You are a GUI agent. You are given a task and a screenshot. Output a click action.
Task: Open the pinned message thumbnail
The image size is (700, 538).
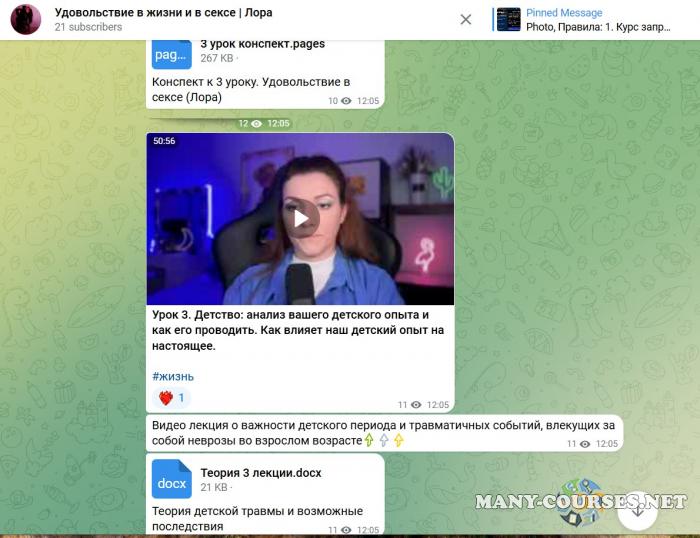coord(509,20)
